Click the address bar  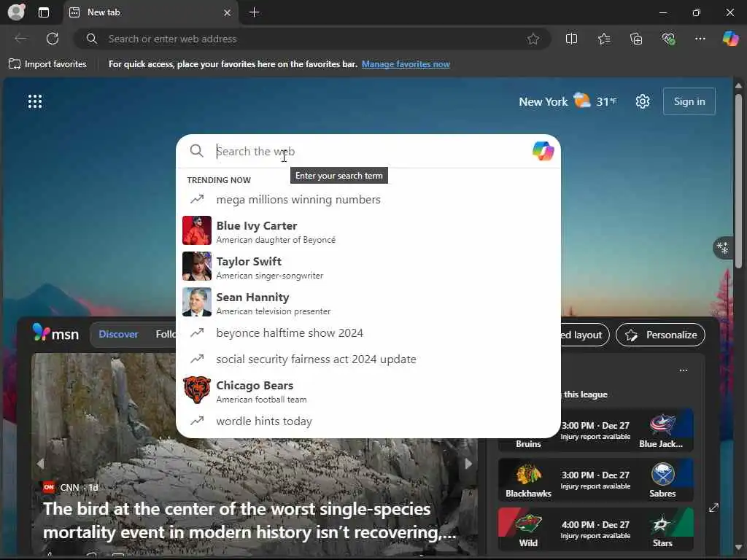tap(312, 39)
